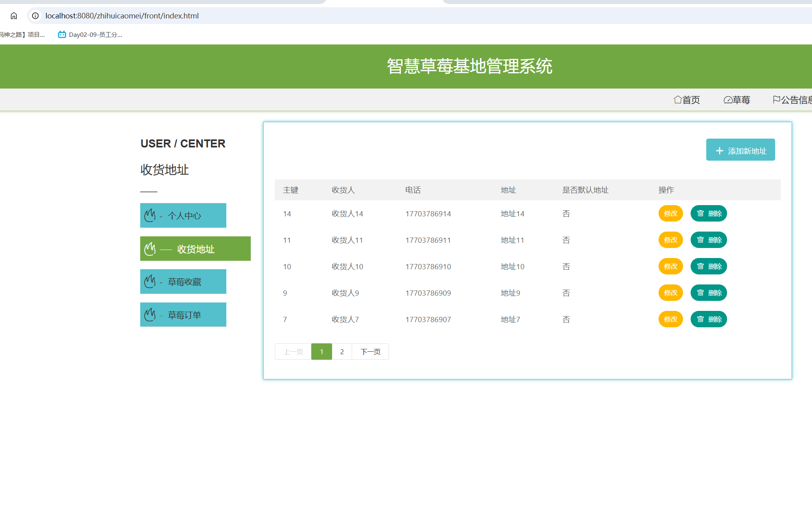Click the 主键 column header
The height and width of the screenshot is (516, 812).
[290, 190]
